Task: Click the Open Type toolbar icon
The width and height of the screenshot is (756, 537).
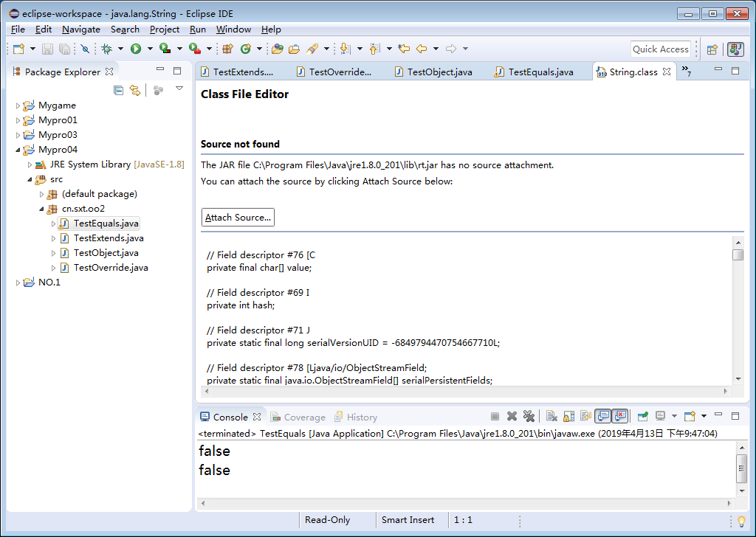Action: click(x=278, y=49)
